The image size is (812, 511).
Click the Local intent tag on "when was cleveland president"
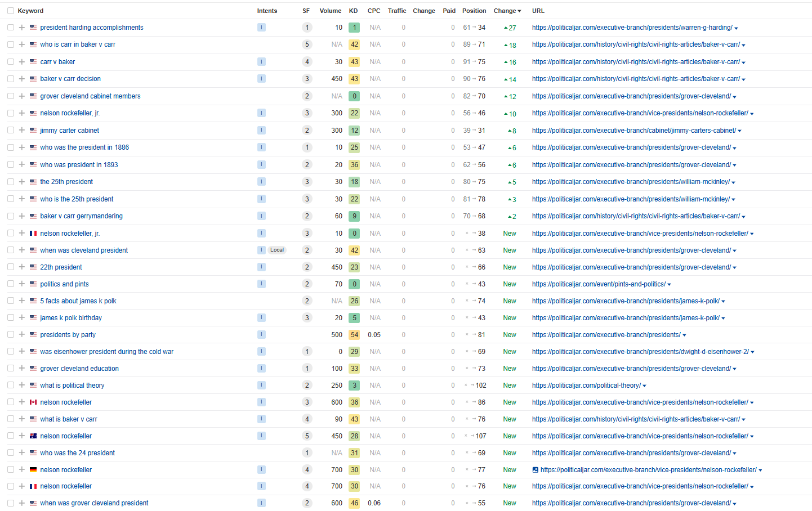tap(276, 250)
